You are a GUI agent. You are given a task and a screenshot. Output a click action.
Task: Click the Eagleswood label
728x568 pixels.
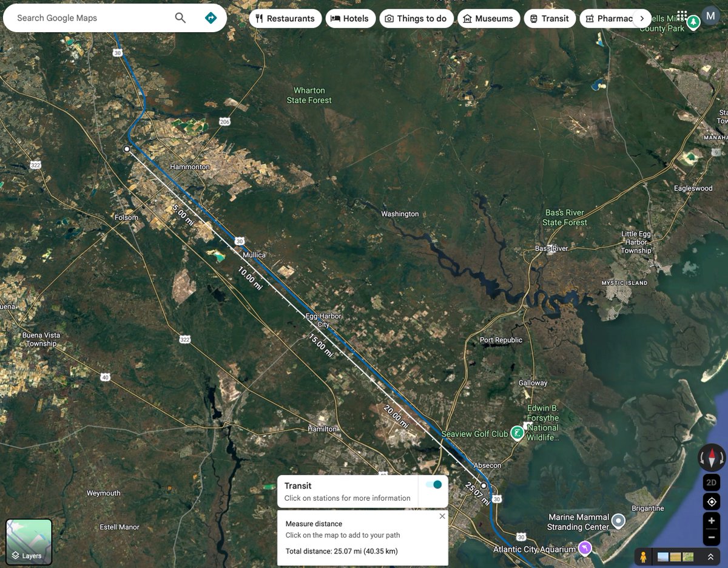(x=693, y=188)
